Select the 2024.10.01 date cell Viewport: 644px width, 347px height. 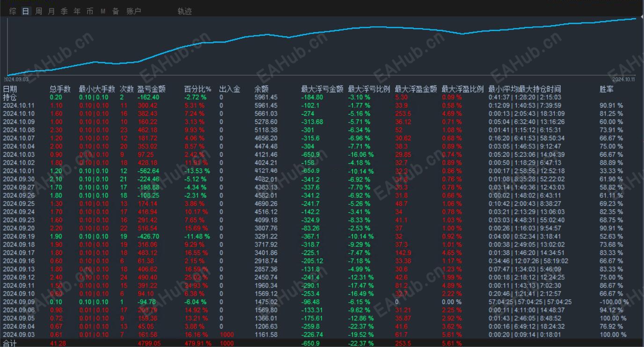19,171
